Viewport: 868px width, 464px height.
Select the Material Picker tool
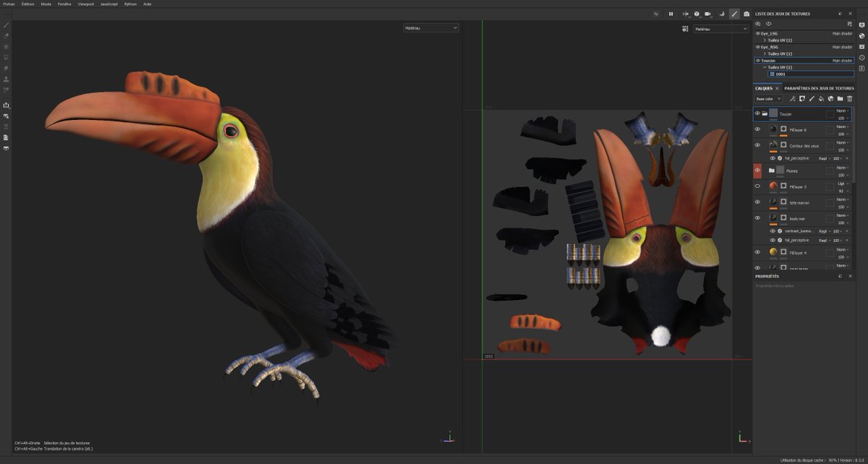click(7, 90)
